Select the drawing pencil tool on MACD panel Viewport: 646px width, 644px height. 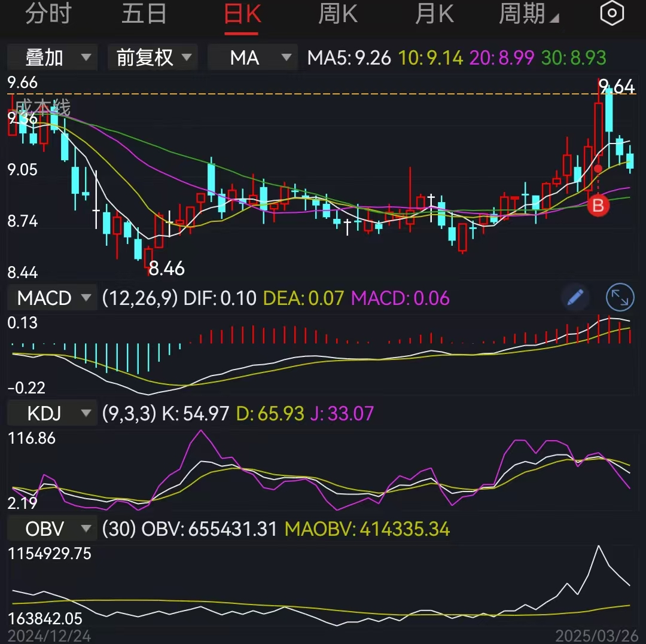point(575,297)
